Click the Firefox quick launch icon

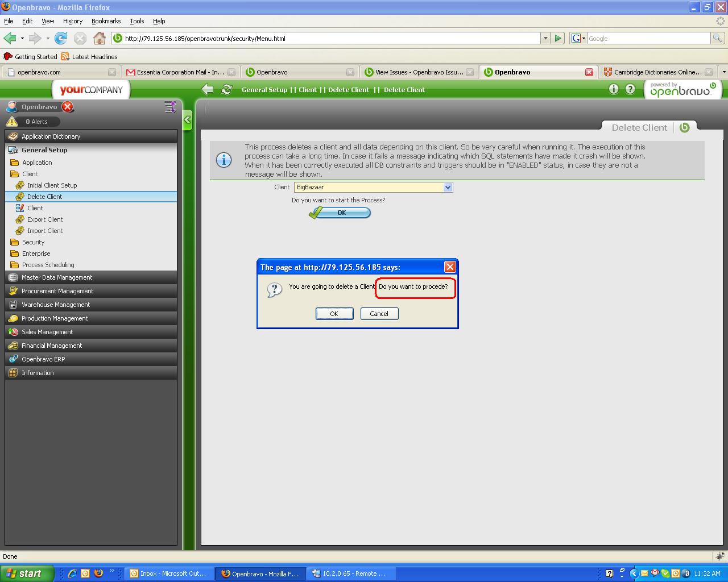coord(98,573)
